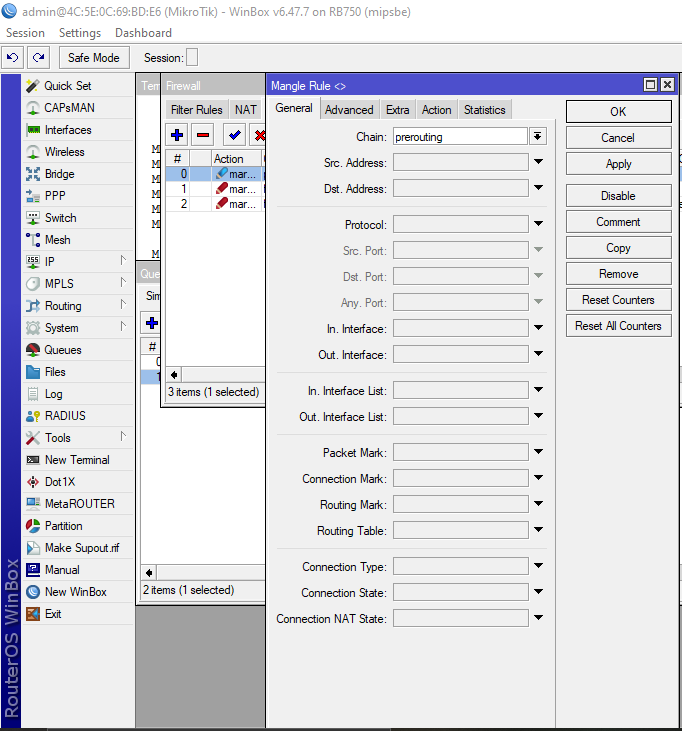The image size is (682, 731).
Task: Expand the Src. Address field
Action: point(538,162)
